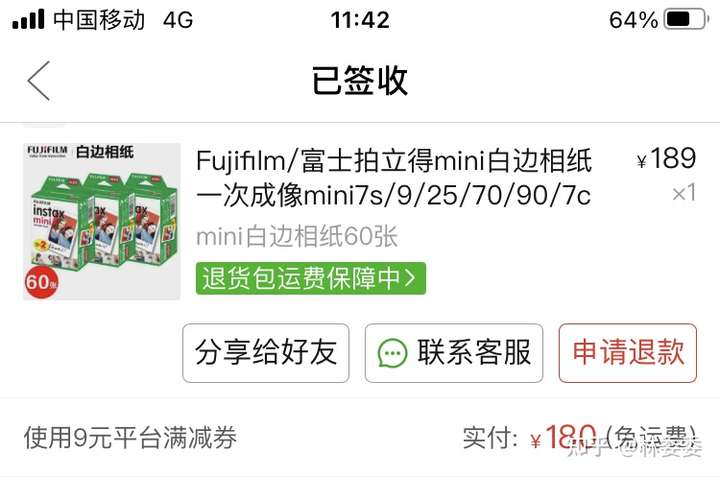The height and width of the screenshot is (477, 720).
Task: Expand the 退货包运费保障中 green tag
Action: click(311, 278)
